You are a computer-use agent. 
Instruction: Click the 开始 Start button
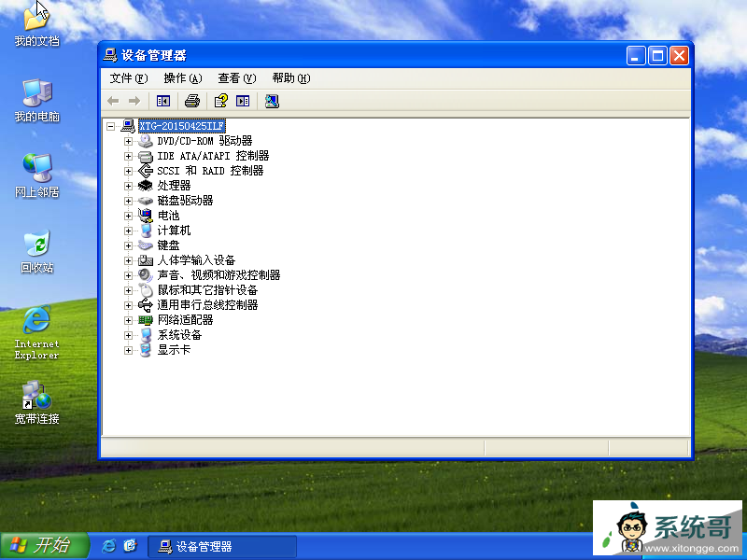pyautogui.click(x=44, y=546)
